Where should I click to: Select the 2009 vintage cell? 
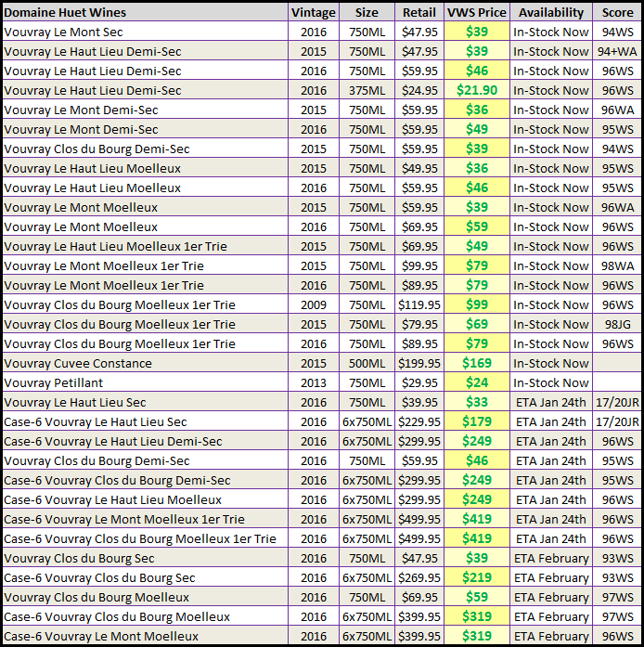313,304
